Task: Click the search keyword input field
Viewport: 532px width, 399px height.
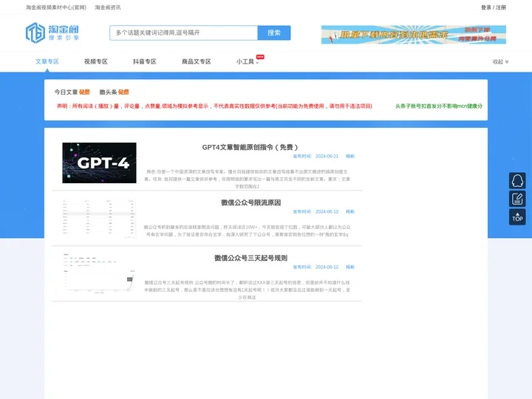Action: 183,33
